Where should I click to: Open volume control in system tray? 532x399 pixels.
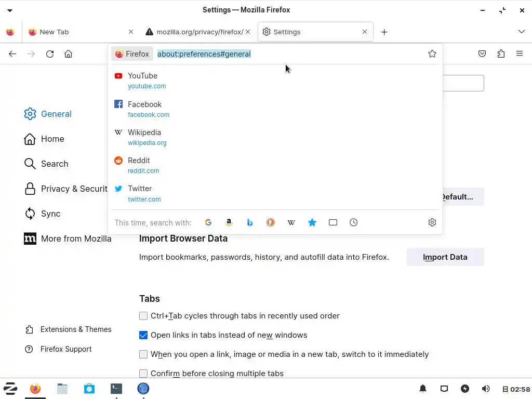click(486, 389)
